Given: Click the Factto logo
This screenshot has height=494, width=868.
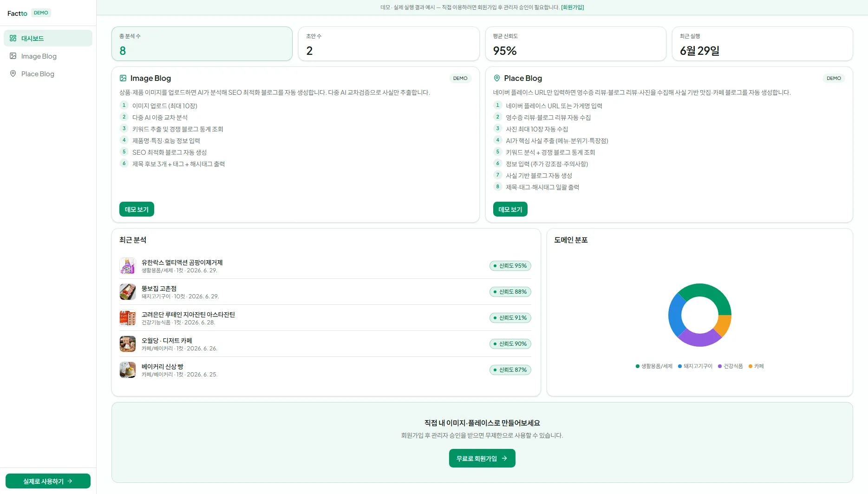Looking at the screenshot, I should (x=17, y=13).
